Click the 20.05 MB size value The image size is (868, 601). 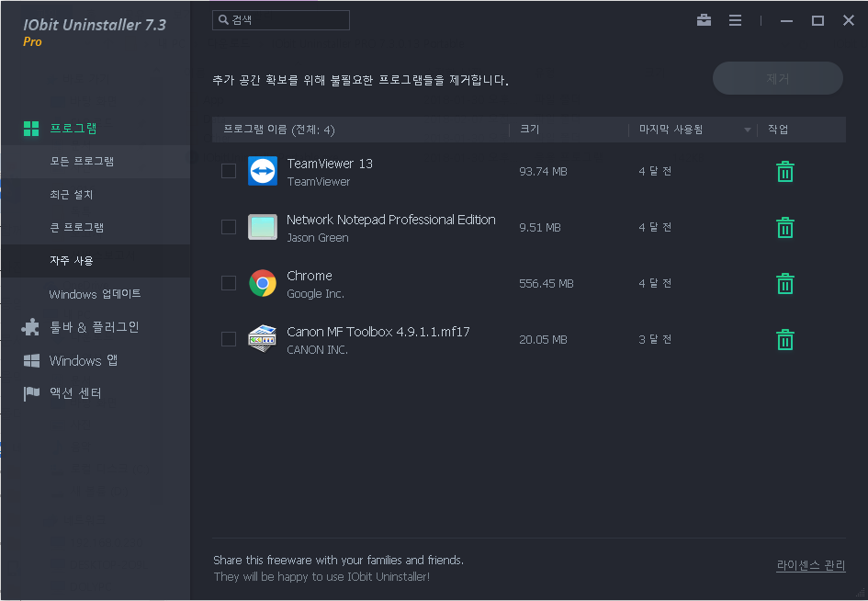pos(543,339)
